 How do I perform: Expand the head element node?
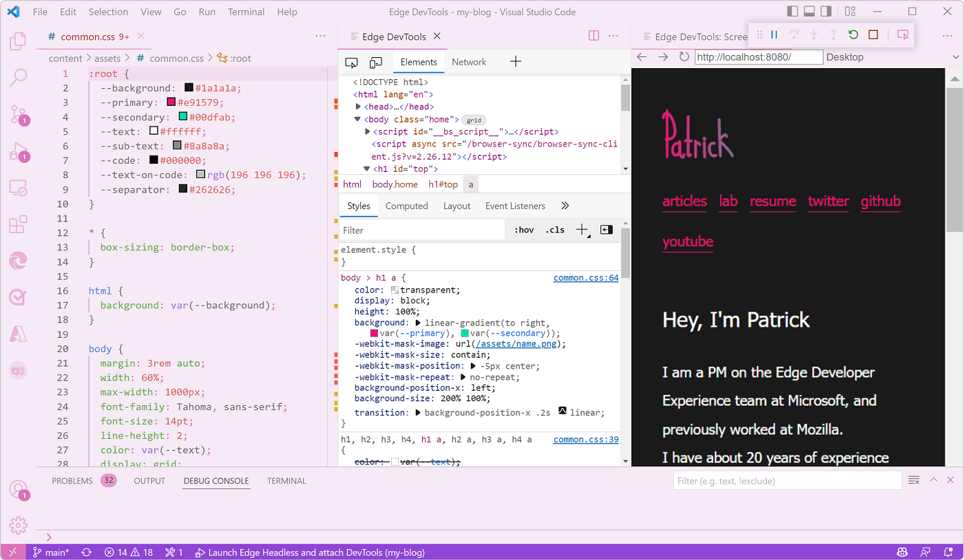(x=358, y=107)
